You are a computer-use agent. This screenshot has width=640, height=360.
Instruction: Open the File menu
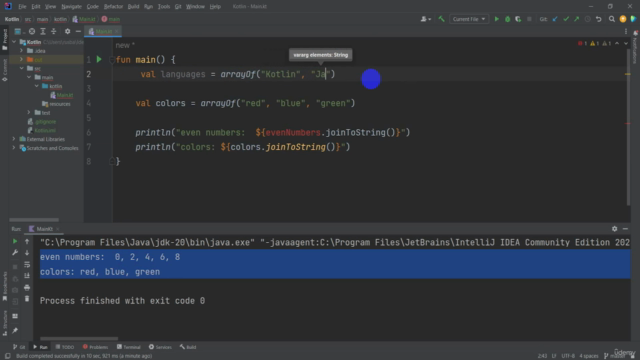(x=22, y=7)
